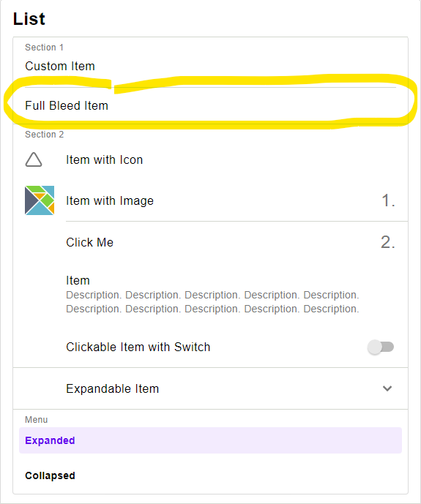Click the Description text paragraph
The height and width of the screenshot is (504, 421).
(212, 302)
